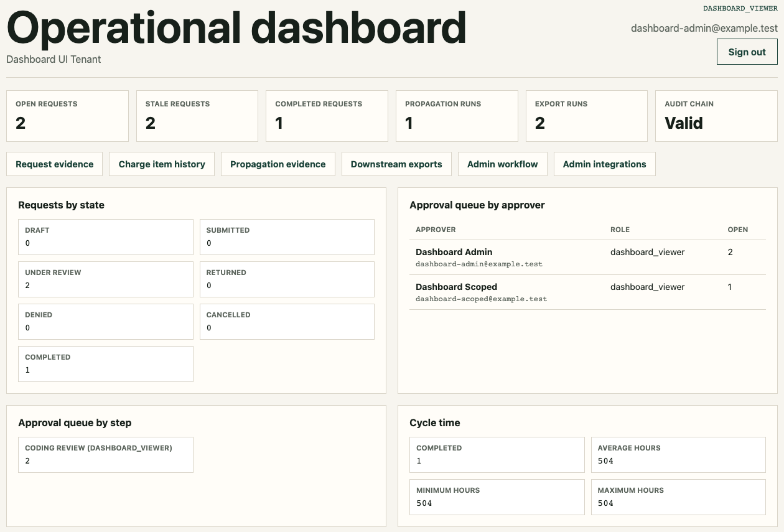Select the Denied state tile
784x532 pixels.
click(106, 321)
